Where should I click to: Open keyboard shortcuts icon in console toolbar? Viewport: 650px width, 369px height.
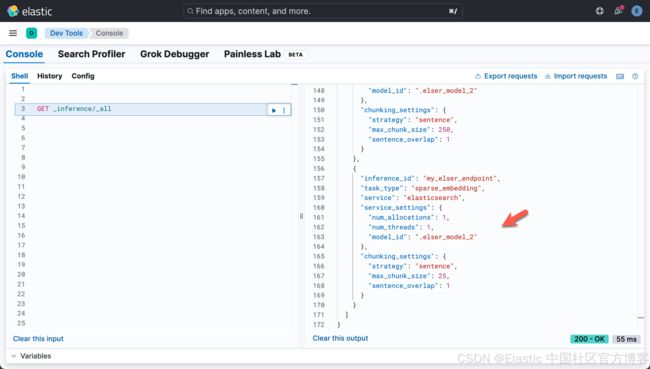coord(620,76)
